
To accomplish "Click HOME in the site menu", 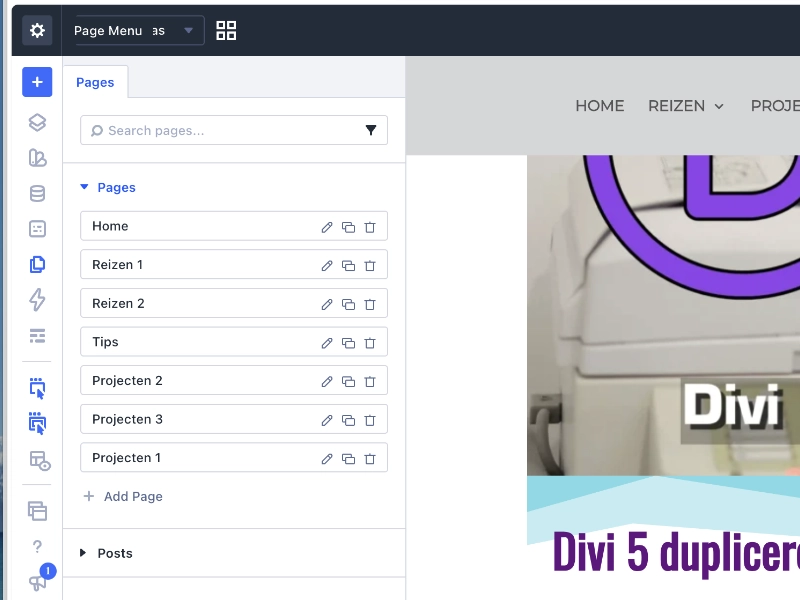I will [x=599, y=106].
